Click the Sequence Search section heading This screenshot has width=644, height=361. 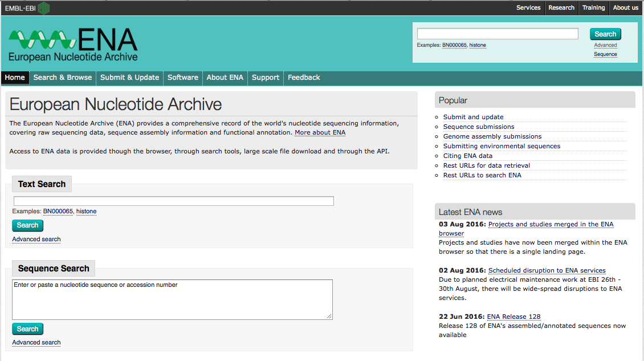pos(54,269)
